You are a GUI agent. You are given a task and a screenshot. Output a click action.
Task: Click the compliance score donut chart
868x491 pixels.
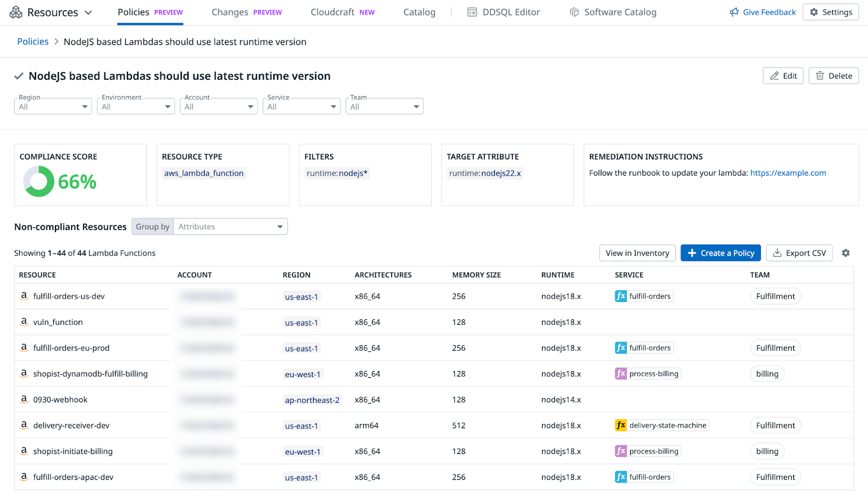coord(38,181)
